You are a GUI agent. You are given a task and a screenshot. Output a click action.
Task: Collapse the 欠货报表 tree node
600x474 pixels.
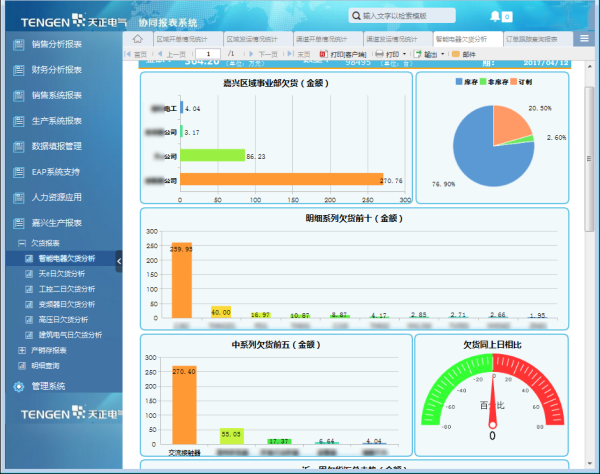coord(22,243)
